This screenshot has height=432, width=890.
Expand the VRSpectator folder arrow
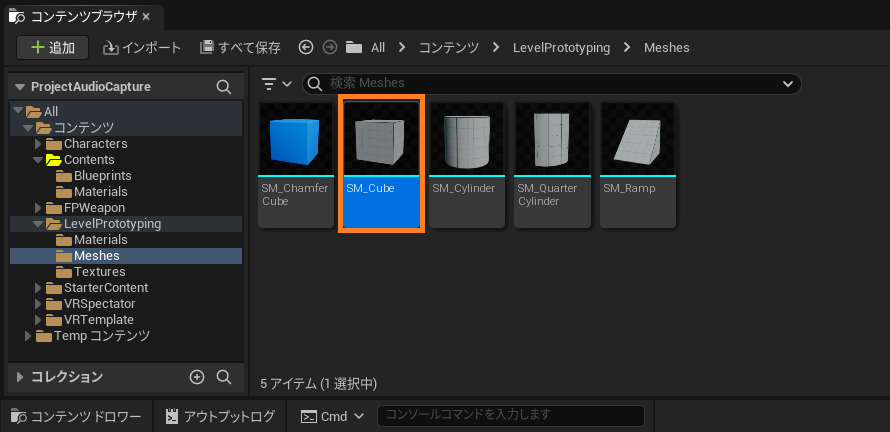click(x=38, y=304)
